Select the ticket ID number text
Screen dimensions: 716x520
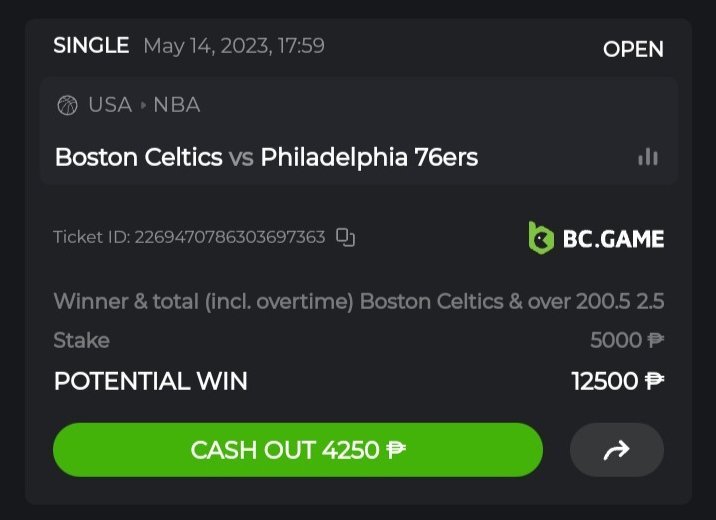pos(230,238)
